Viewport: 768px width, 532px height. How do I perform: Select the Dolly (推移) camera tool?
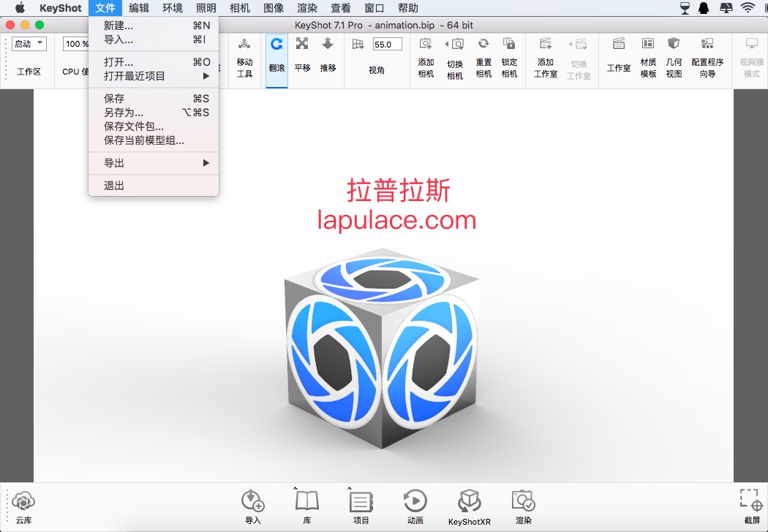pyautogui.click(x=328, y=55)
